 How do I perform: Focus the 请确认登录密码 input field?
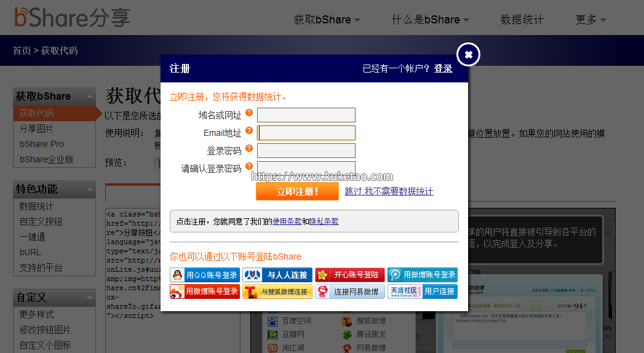point(306,167)
